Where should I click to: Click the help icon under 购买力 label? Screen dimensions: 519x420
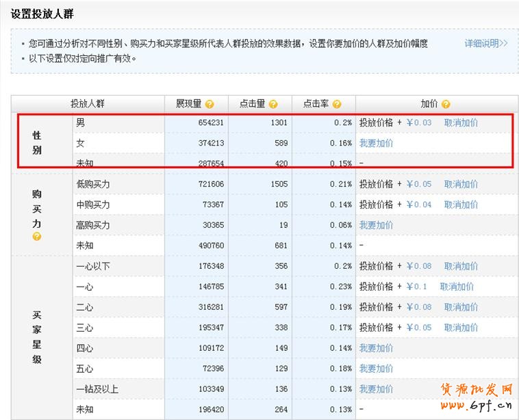point(37,236)
